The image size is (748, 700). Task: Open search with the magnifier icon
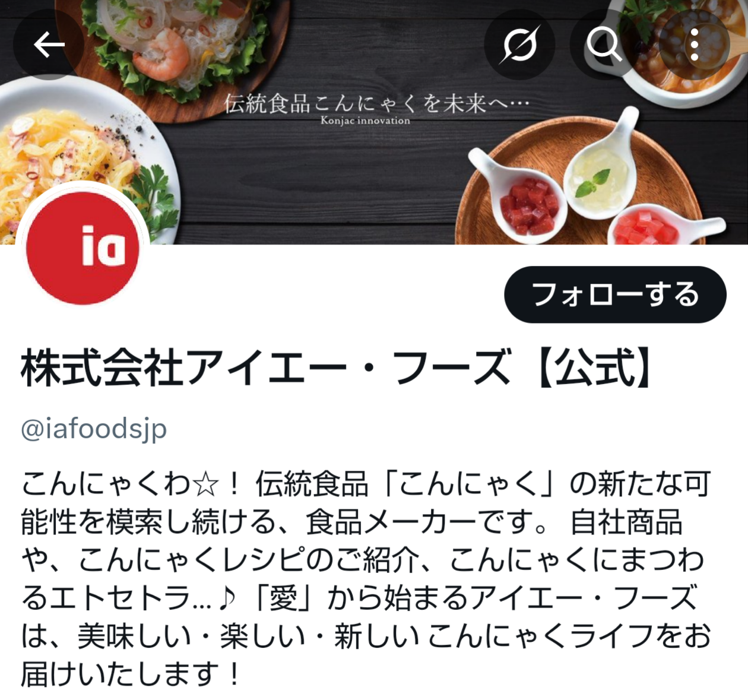click(x=604, y=45)
